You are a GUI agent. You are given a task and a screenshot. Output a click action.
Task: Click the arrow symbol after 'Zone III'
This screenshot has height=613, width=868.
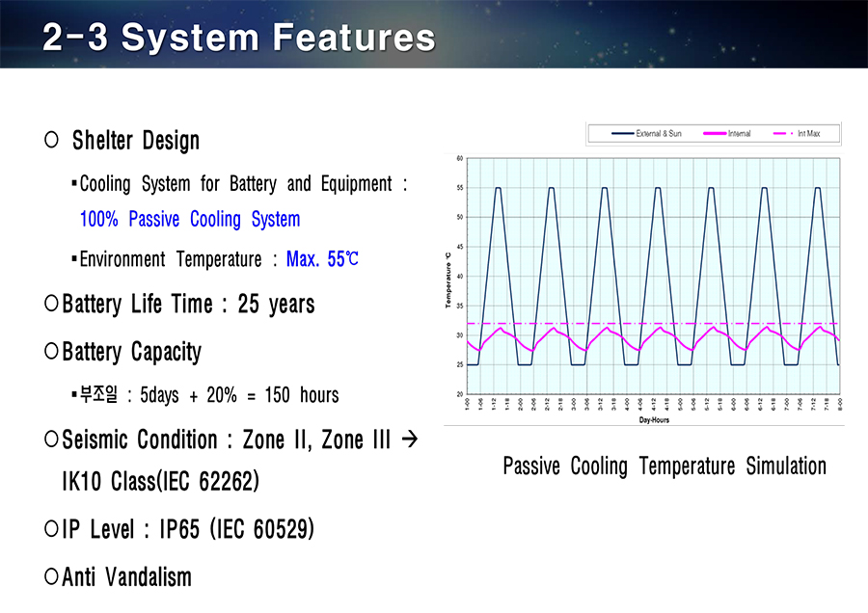[x=410, y=440]
